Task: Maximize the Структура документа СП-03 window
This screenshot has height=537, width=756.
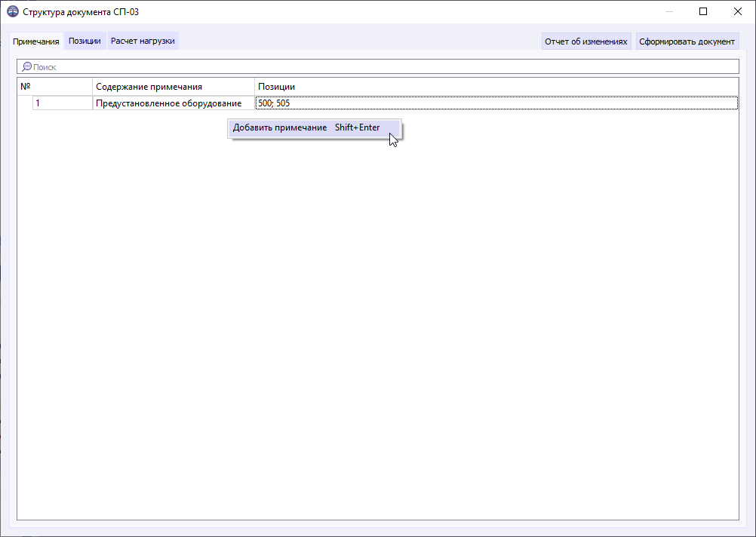Action: click(x=702, y=11)
